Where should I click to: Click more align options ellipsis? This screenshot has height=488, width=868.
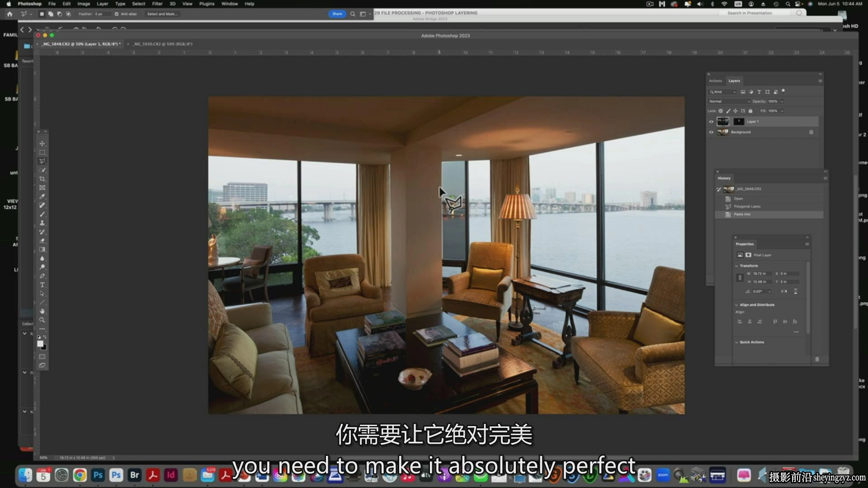click(796, 332)
